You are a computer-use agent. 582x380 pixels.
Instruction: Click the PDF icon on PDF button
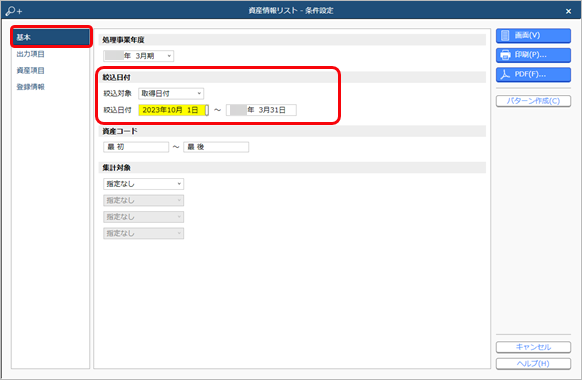(x=505, y=74)
